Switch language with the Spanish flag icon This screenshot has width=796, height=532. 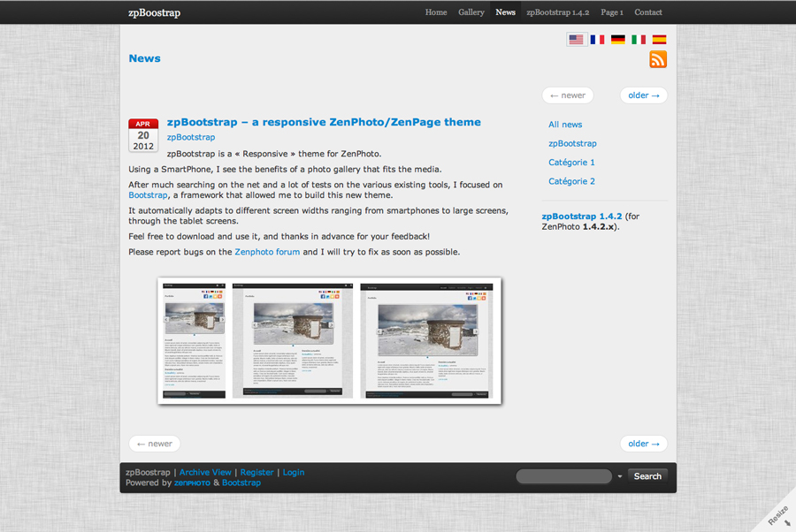click(660, 40)
